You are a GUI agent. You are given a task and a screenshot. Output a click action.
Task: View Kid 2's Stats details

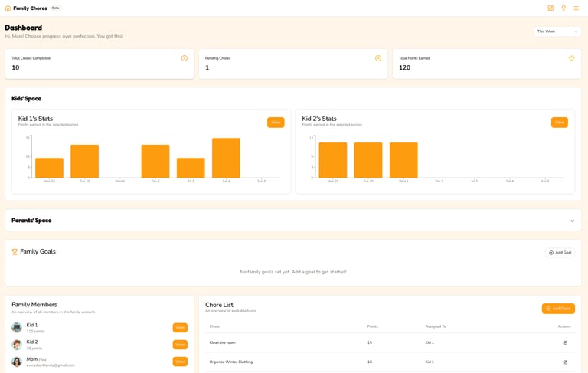tap(560, 123)
